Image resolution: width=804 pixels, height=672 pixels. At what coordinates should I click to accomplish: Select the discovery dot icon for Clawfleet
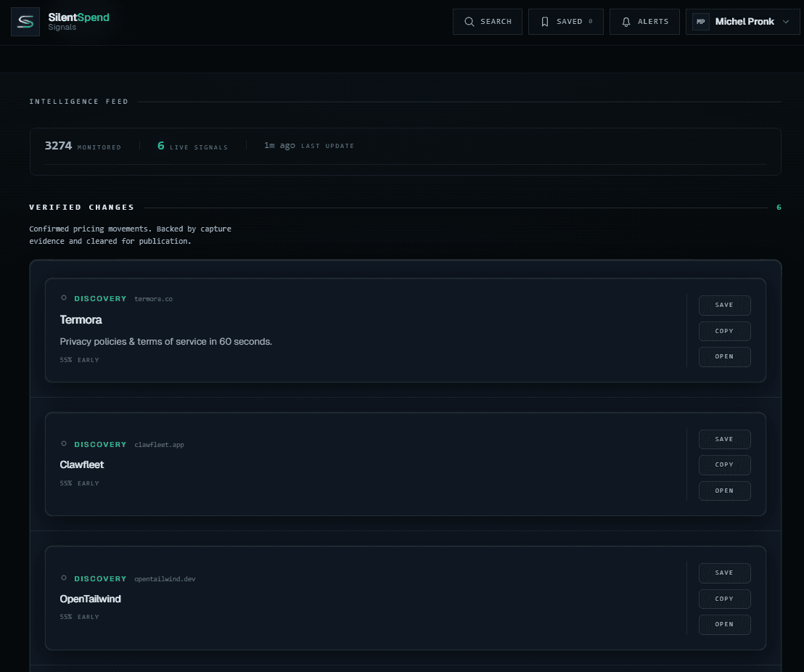click(64, 444)
